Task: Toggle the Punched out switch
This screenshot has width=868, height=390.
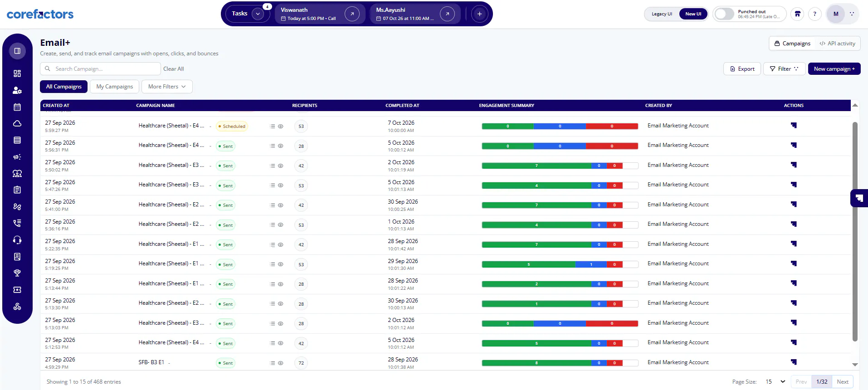Action: pos(724,14)
